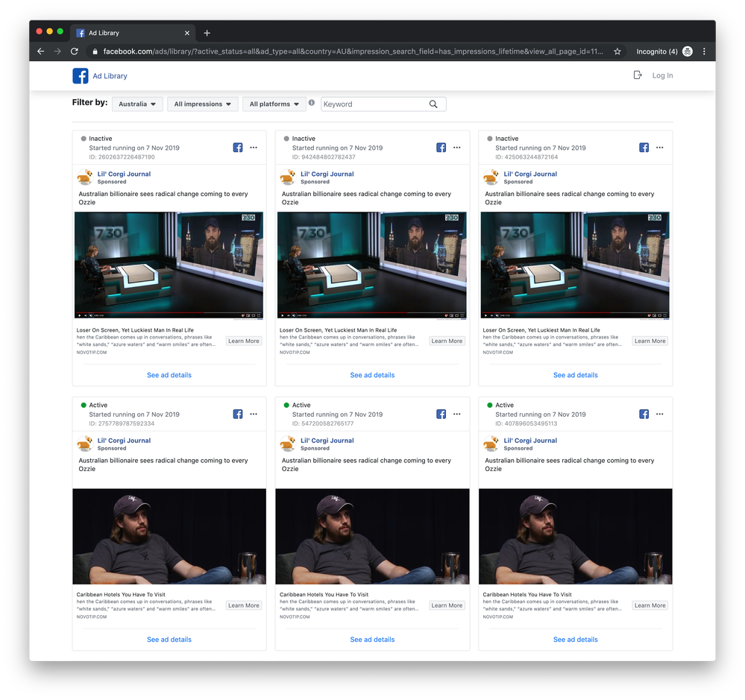The image size is (745, 700).
Task: Click 7.30 studio thumbnail on ad 942484802782437
Action: pos(372,265)
